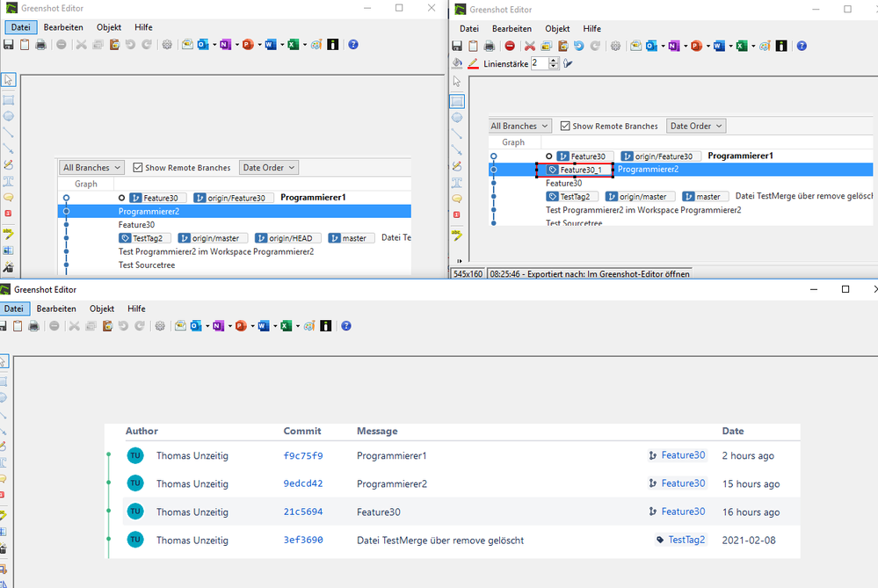The image size is (878, 588).
Task: Click Cut scissors icon in top-right window
Action: point(530,46)
